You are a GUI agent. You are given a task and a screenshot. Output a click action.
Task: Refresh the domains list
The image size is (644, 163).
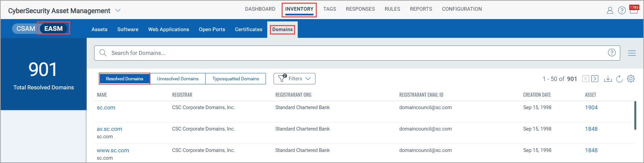(619, 79)
